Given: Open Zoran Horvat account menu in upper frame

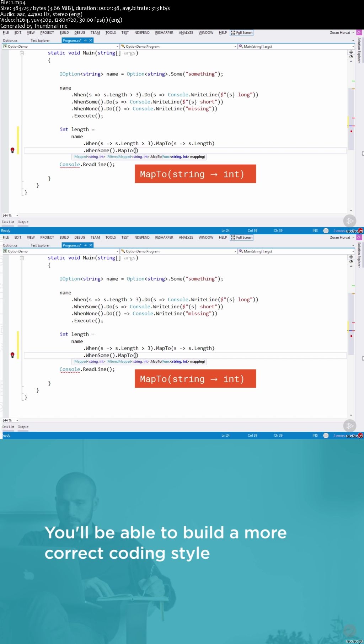Looking at the screenshot, I should [342, 33].
